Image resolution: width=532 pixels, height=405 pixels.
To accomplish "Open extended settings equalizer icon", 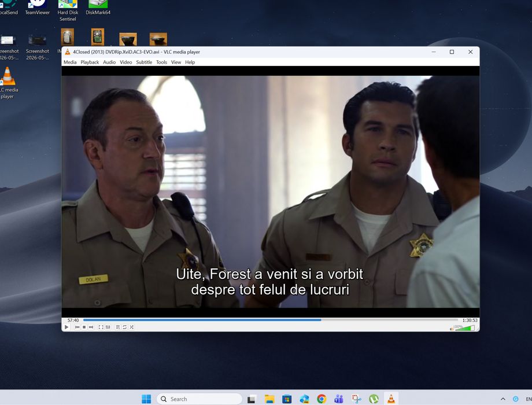I will pos(108,327).
